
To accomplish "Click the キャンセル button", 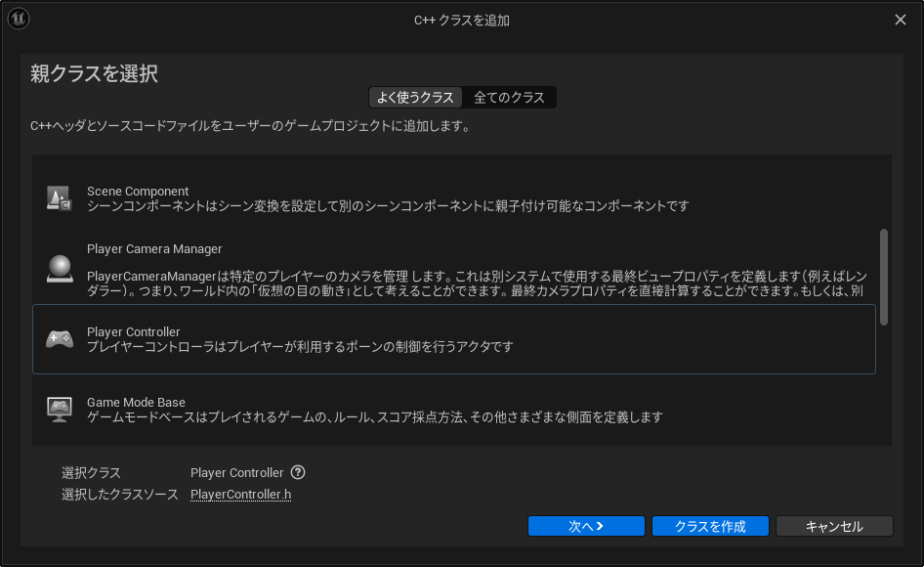I will click(834, 526).
